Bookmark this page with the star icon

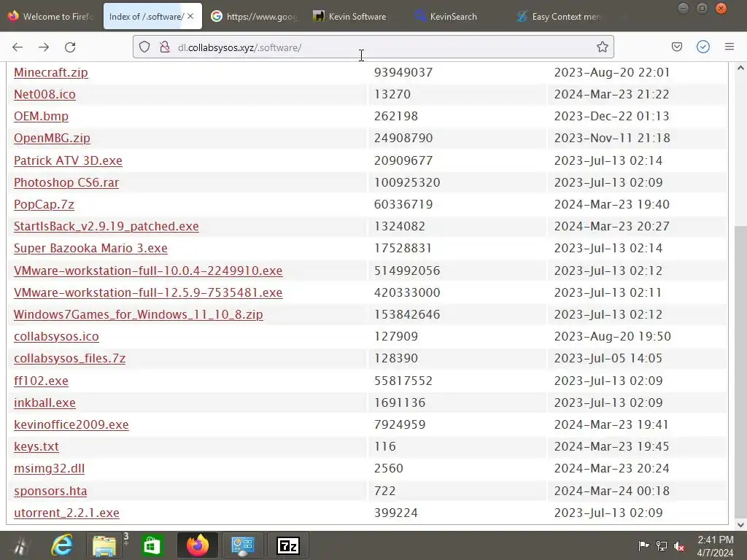602,47
